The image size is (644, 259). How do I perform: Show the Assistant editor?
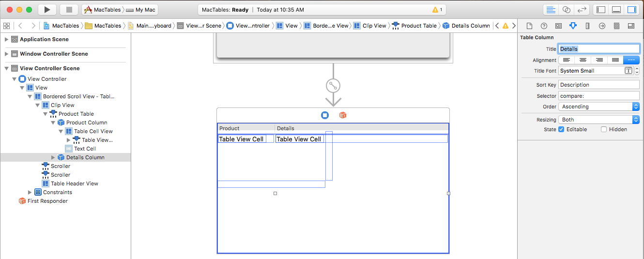(x=566, y=10)
